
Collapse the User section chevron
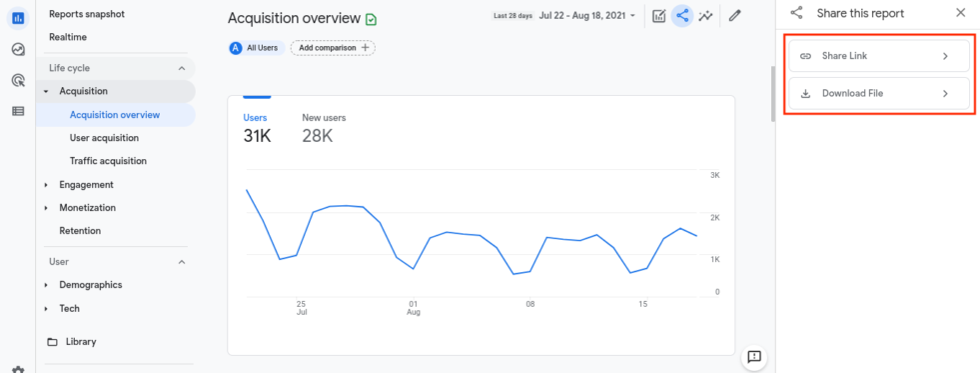(182, 262)
